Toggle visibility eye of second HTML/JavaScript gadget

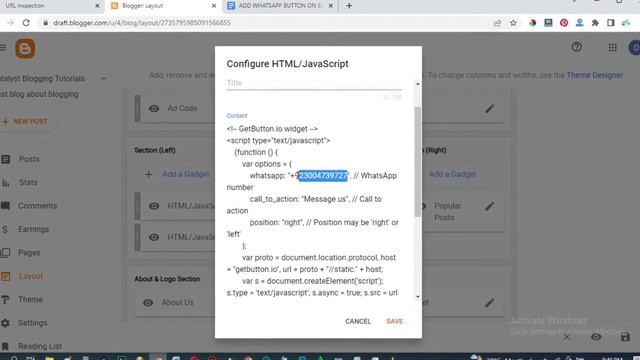(x=154, y=237)
